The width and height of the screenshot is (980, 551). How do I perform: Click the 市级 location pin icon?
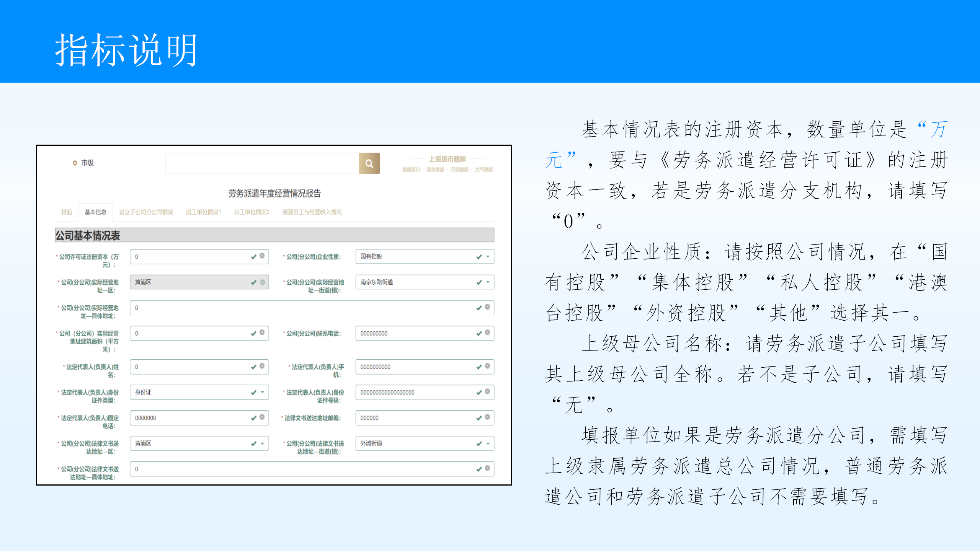[75, 163]
